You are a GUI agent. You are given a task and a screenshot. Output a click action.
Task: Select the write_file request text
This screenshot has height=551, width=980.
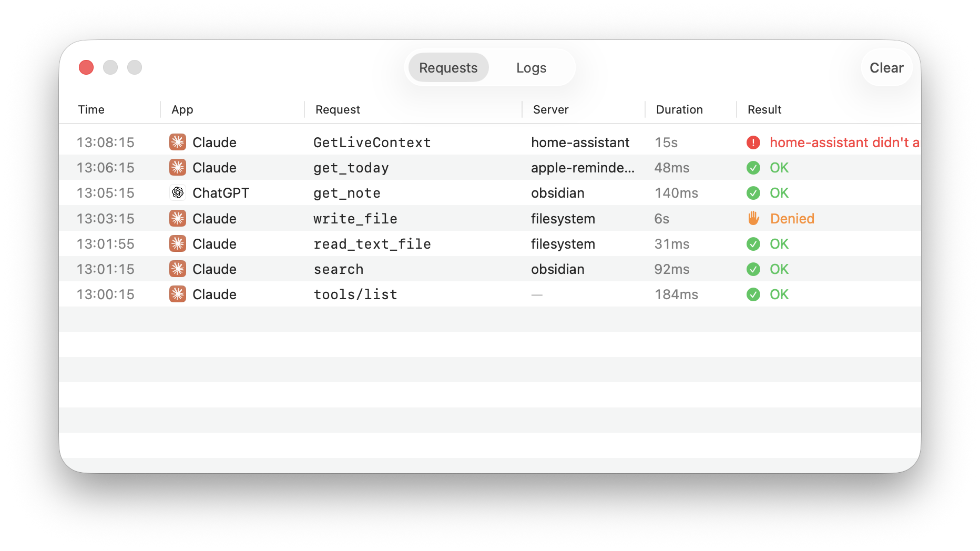coord(355,219)
